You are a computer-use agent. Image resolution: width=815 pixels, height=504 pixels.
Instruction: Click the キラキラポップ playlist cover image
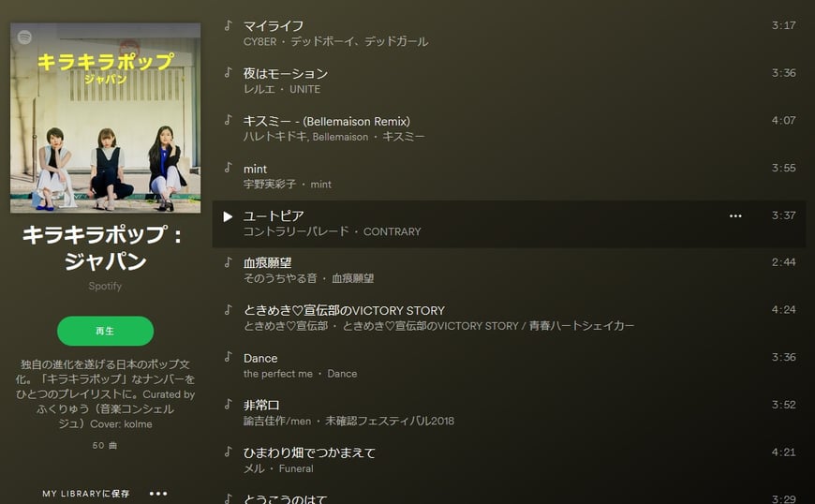106,118
